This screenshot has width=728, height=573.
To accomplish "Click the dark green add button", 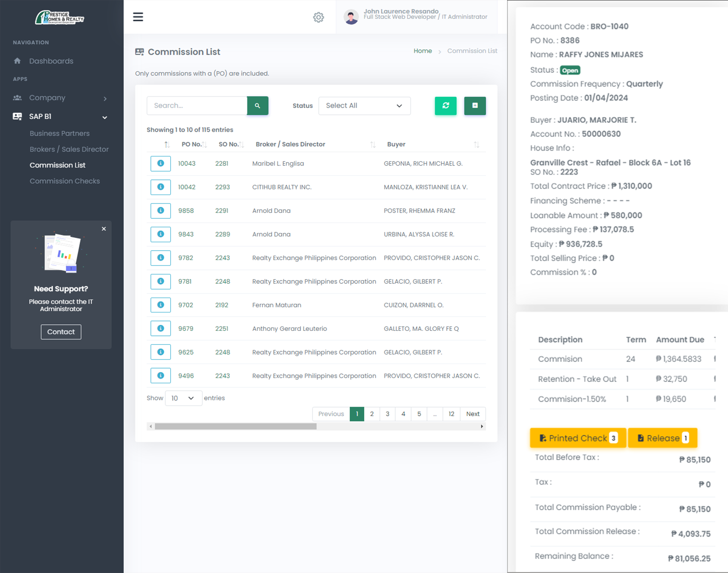I will pyautogui.click(x=475, y=106).
